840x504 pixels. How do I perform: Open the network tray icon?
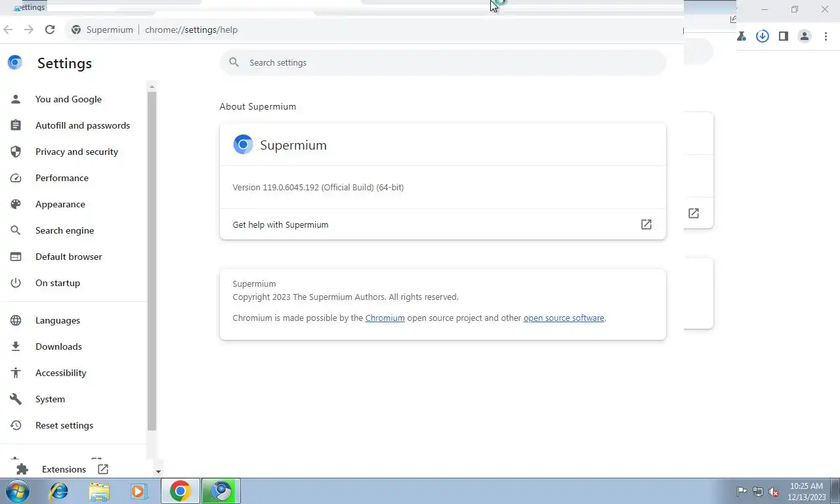(x=758, y=492)
